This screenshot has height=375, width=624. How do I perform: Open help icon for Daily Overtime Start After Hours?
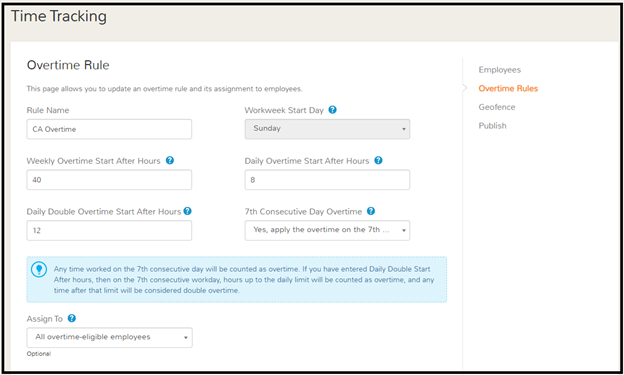click(x=378, y=160)
